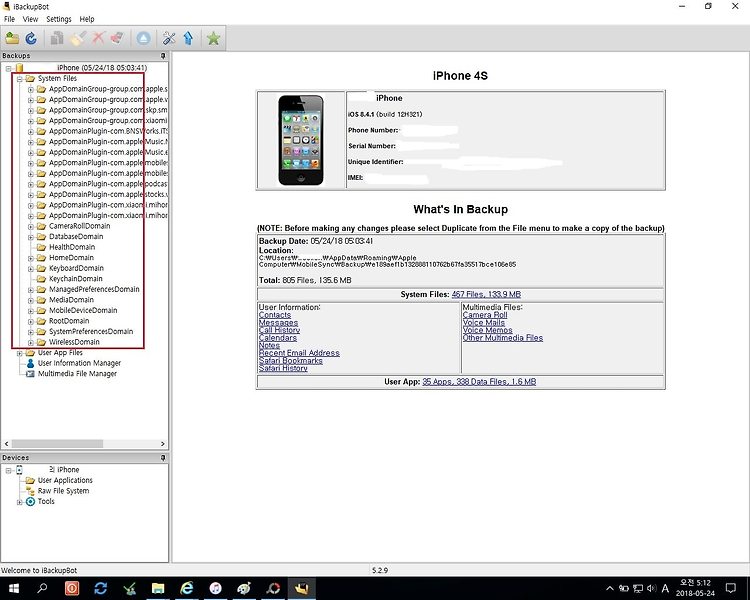
Task: Expand the HomeDomain folder node
Action: click(31, 258)
